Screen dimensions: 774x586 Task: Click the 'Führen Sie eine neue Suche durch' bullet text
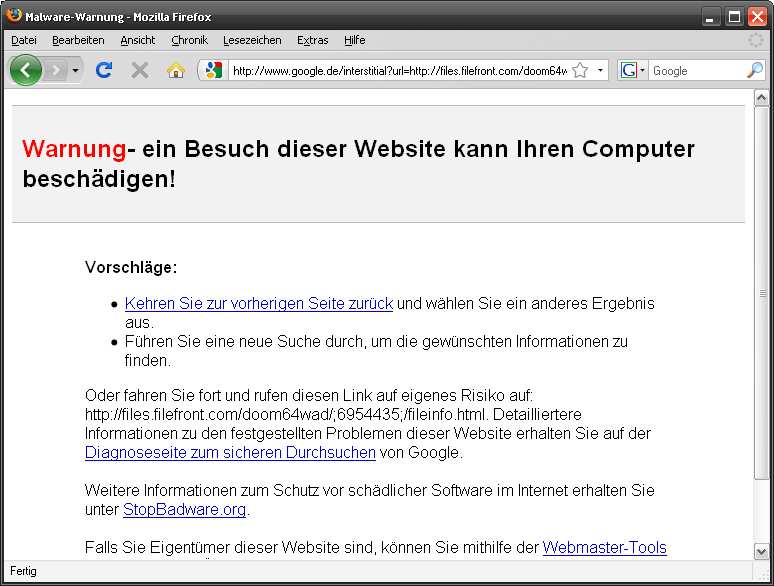coord(245,341)
